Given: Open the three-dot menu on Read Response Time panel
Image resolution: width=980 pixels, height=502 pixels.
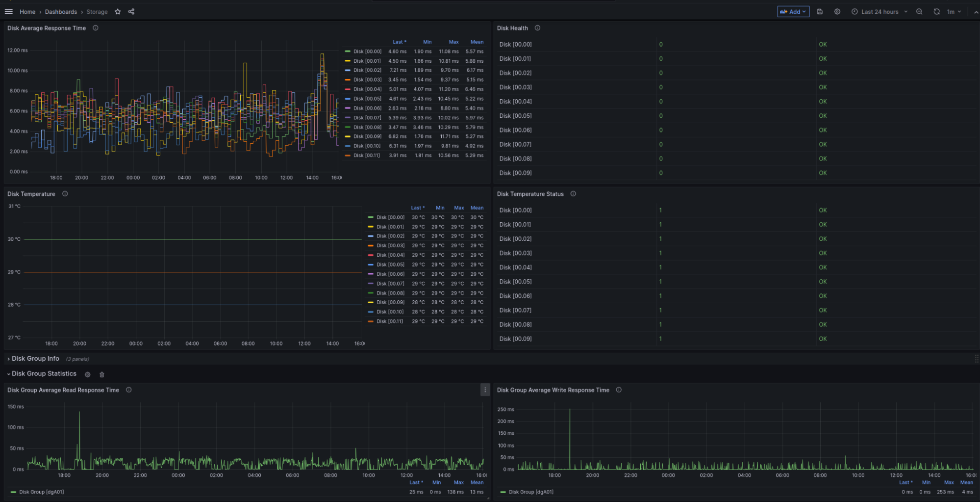Looking at the screenshot, I should pos(485,390).
